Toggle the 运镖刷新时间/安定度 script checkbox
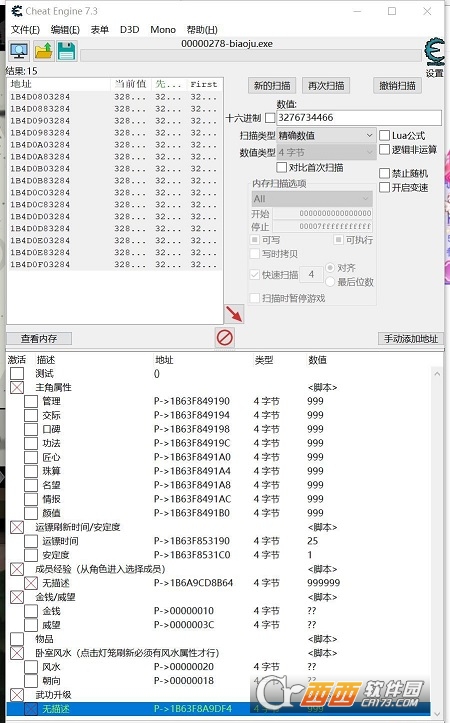This screenshot has height=723, width=450. click(x=17, y=527)
